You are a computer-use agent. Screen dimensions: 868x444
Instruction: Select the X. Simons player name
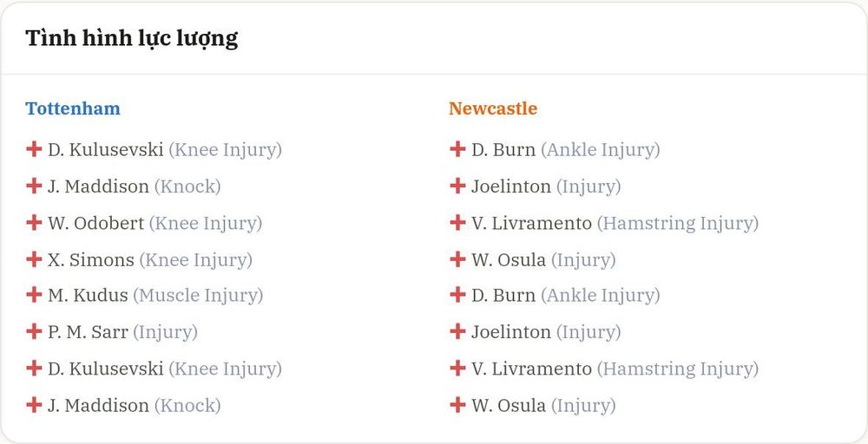tap(91, 259)
